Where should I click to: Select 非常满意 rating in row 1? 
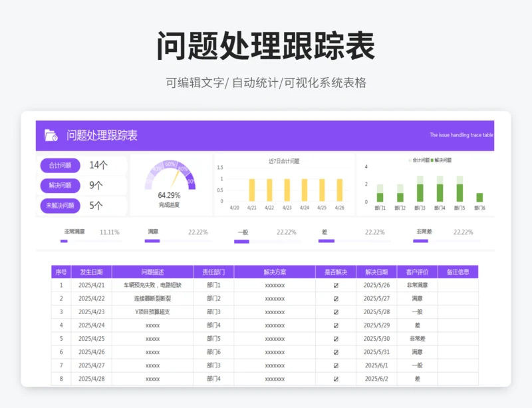point(418,286)
